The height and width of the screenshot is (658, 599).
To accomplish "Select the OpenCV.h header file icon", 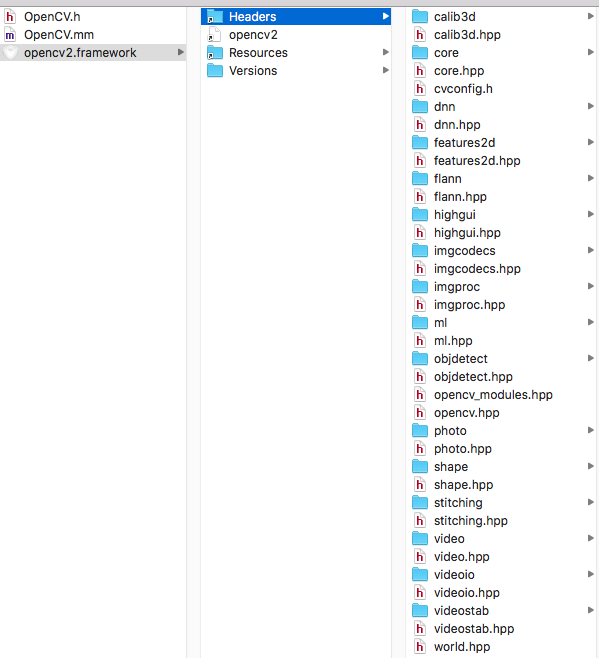I will coord(10,17).
